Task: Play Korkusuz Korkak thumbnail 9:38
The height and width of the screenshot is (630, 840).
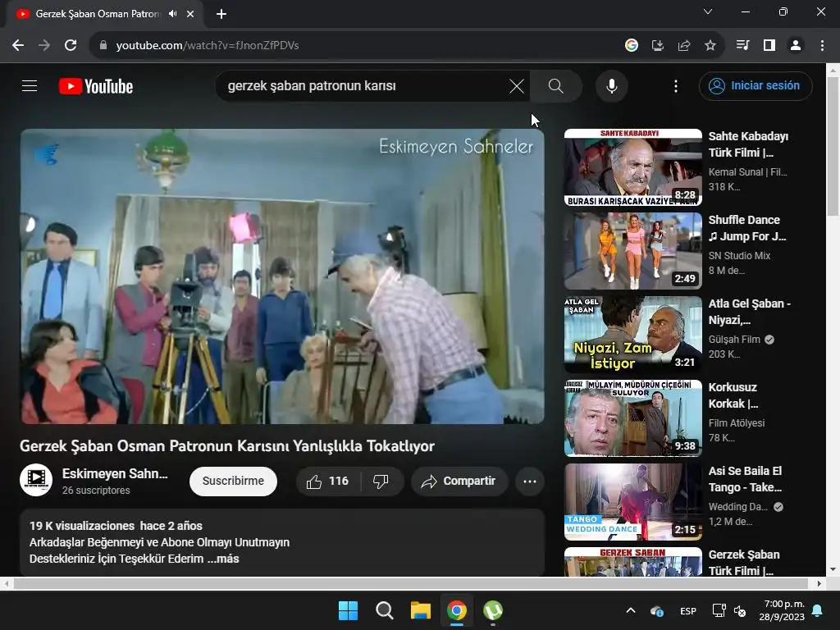Action: click(632, 418)
